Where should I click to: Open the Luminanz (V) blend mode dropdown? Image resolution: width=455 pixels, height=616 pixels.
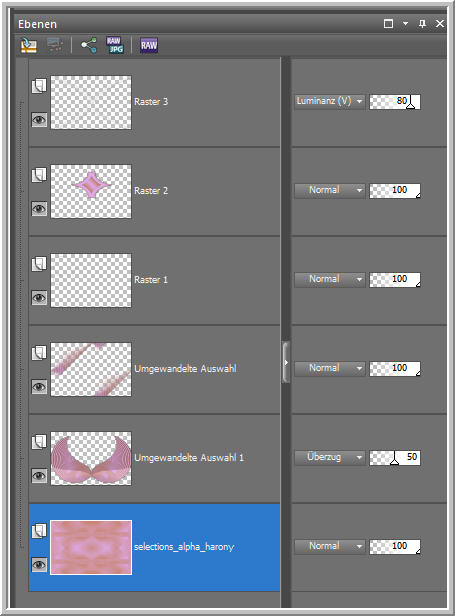[329, 101]
